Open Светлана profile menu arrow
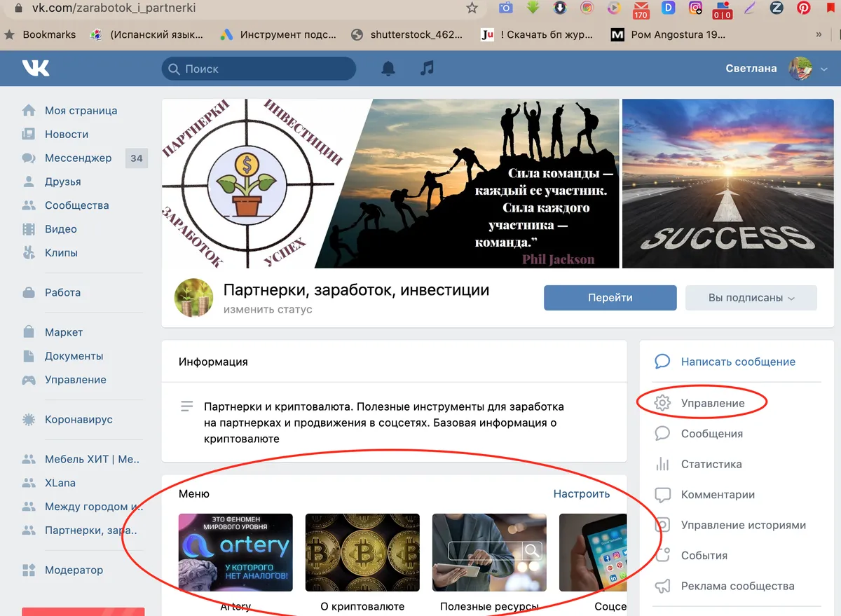The width and height of the screenshot is (841, 616). [824, 69]
